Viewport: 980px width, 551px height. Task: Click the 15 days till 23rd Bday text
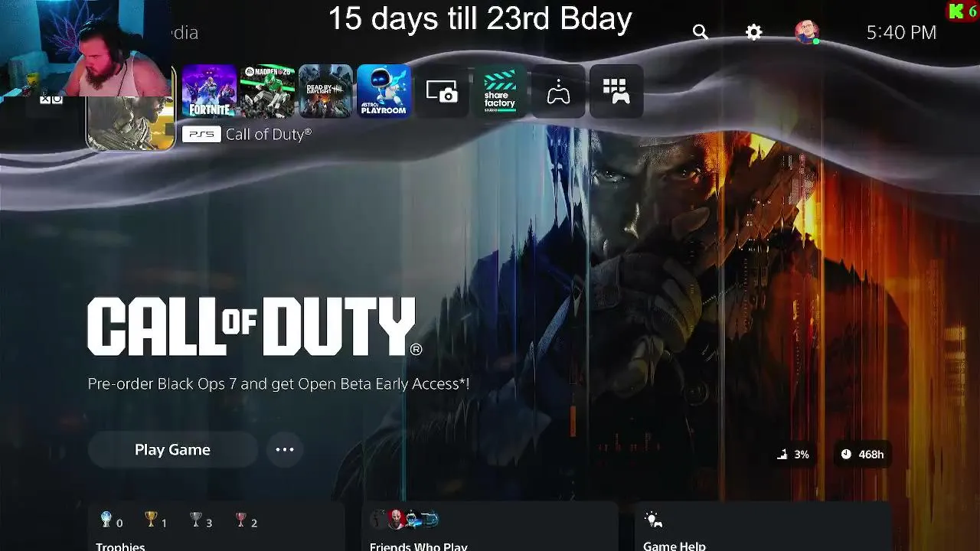tap(480, 18)
